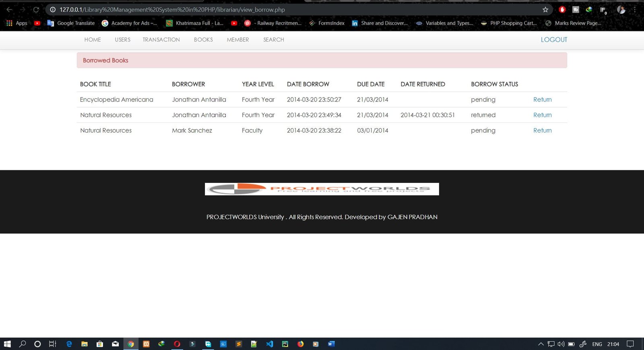Open the MEMBER navigation item

click(x=237, y=40)
